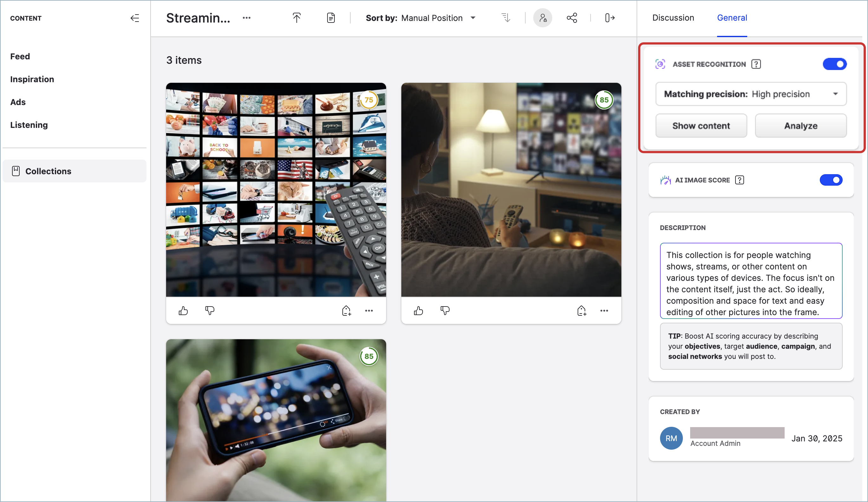The width and height of the screenshot is (868, 502).
Task: Toggle off Asset Recognition switch
Action: point(834,64)
